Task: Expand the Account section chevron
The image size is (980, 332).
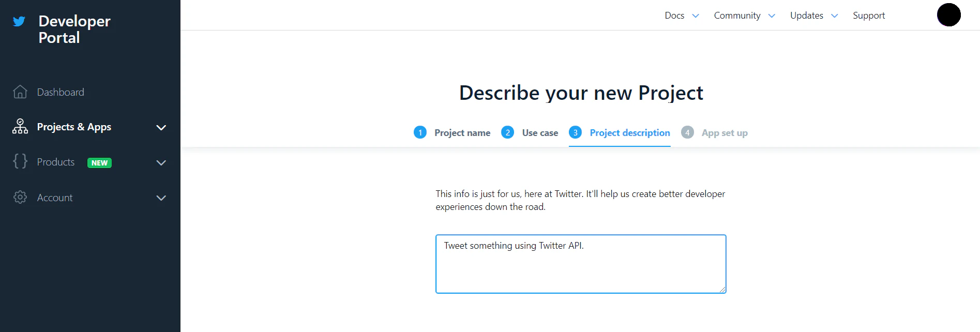Action: pos(161,198)
